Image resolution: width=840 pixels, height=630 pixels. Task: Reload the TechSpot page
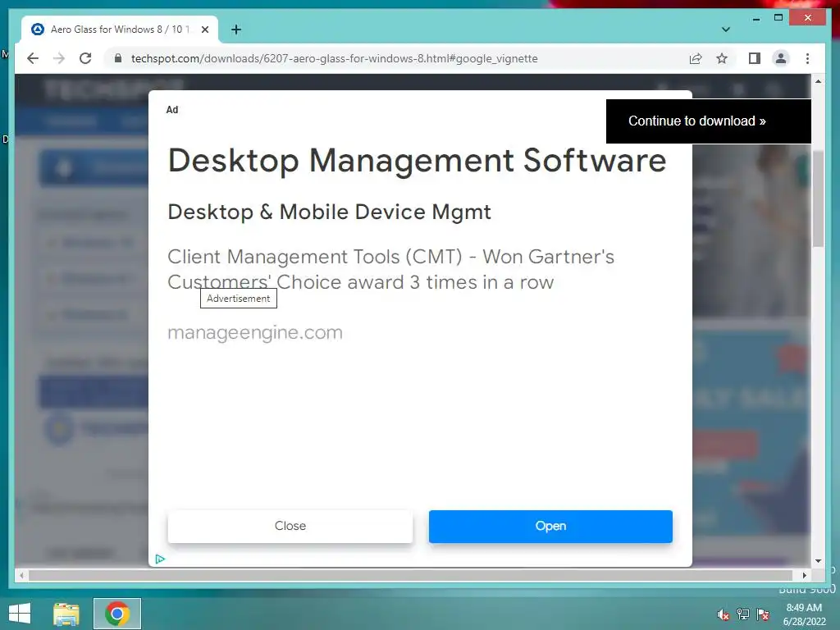coord(85,58)
